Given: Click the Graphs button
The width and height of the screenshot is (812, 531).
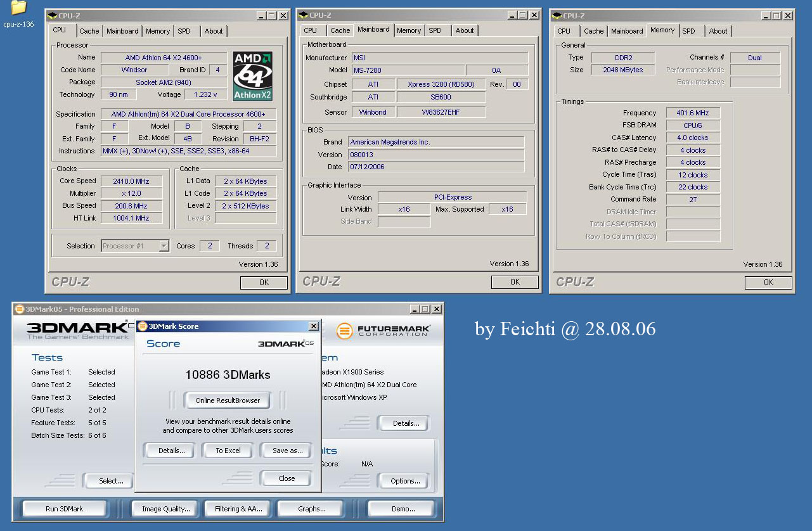Looking at the screenshot, I should click(311, 509).
